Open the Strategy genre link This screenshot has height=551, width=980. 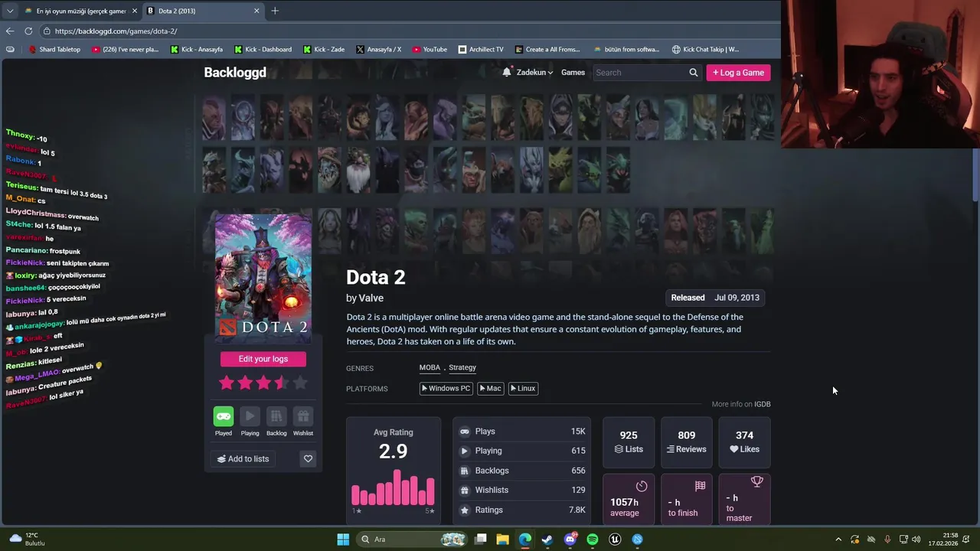click(462, 367)
